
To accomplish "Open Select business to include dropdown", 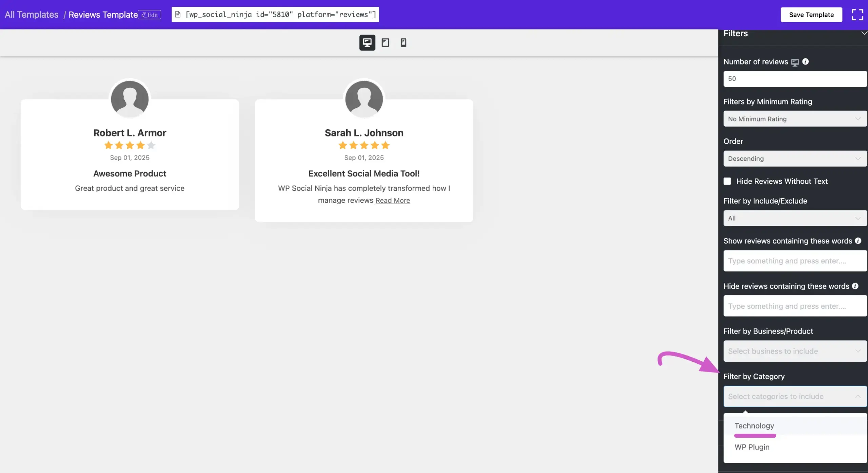I will click(795, 351).
